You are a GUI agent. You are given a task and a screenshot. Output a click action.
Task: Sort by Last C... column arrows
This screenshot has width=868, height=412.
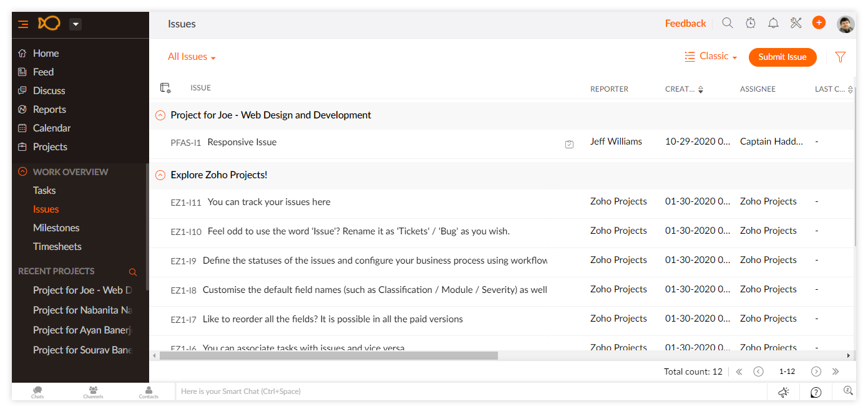850,89
